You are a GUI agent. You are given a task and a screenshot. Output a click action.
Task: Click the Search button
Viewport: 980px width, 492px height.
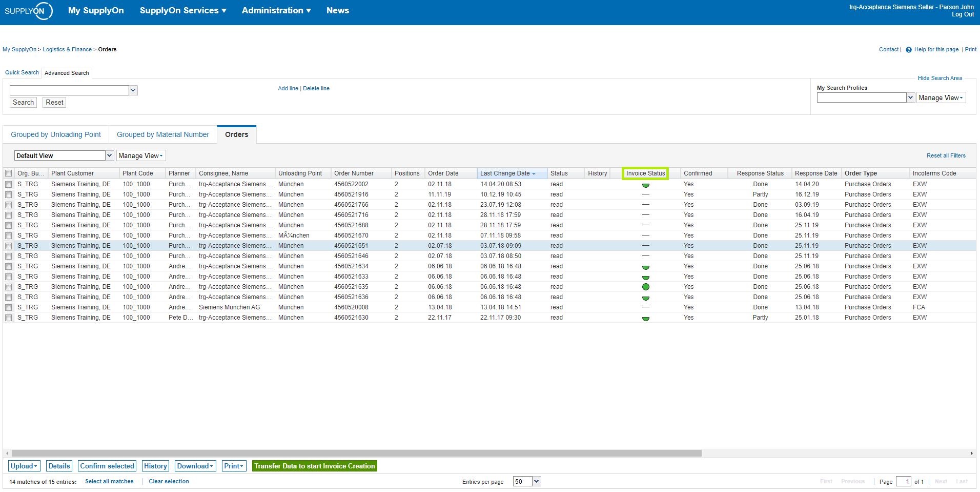(23, 102)
